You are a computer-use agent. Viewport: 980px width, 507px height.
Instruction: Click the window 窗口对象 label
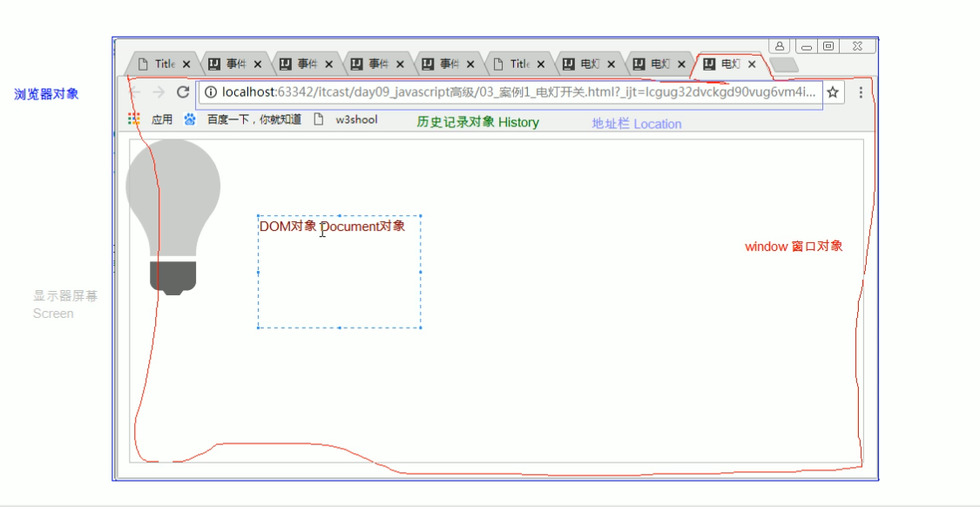point(794,247)
